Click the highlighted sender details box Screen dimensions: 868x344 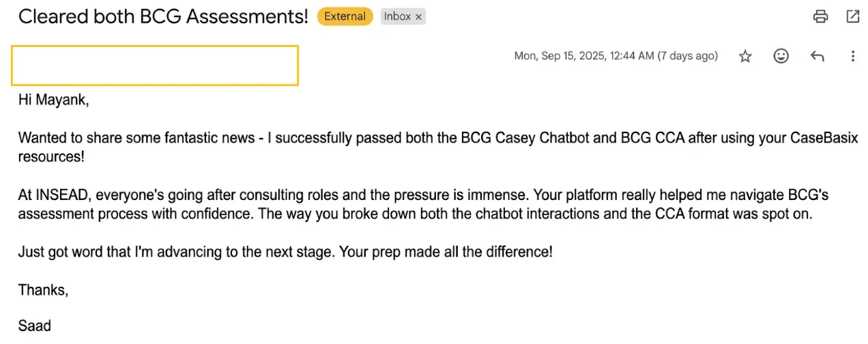click(155, 66)
